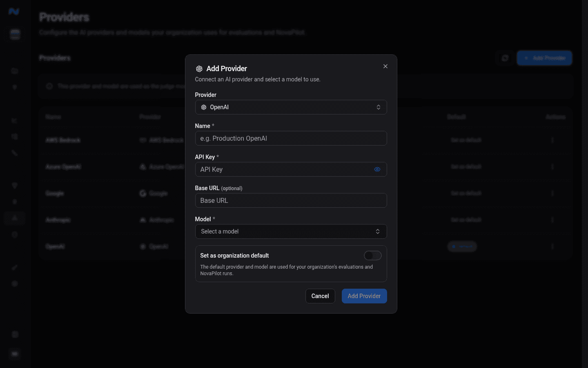Click the 'Base URL (optional)' label
588x368 pixels.
(x=218, y=188)
